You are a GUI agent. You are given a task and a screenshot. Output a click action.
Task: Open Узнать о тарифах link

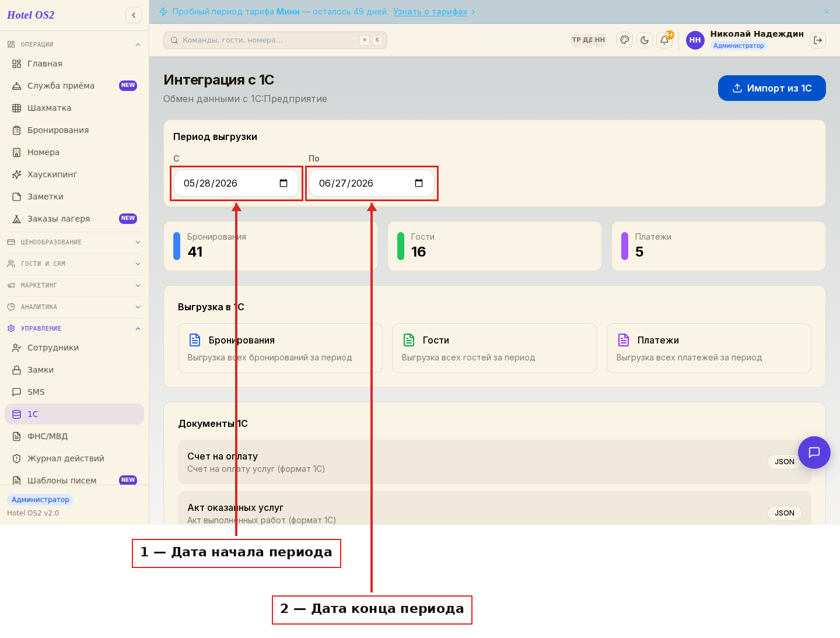click(430, 12)
